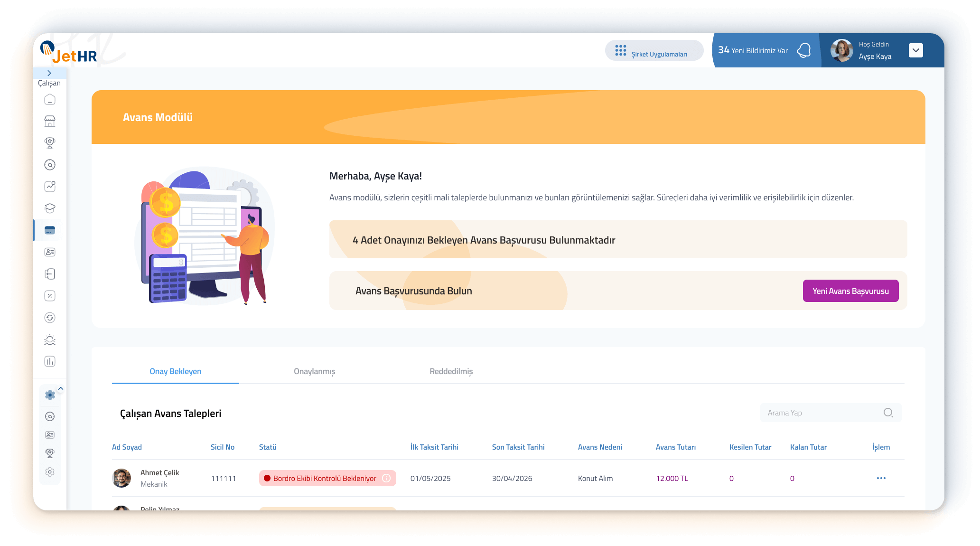The width and height of the screenshot is (980, 546).
Task: Click info icon on Bordro status badge
Action: tap(386, 478)
